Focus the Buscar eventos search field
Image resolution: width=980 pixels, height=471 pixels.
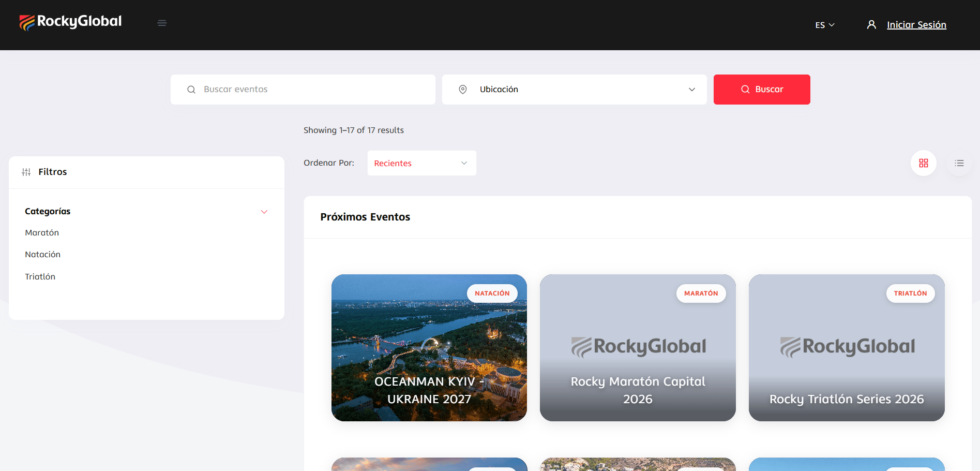[x=303, y=90]
